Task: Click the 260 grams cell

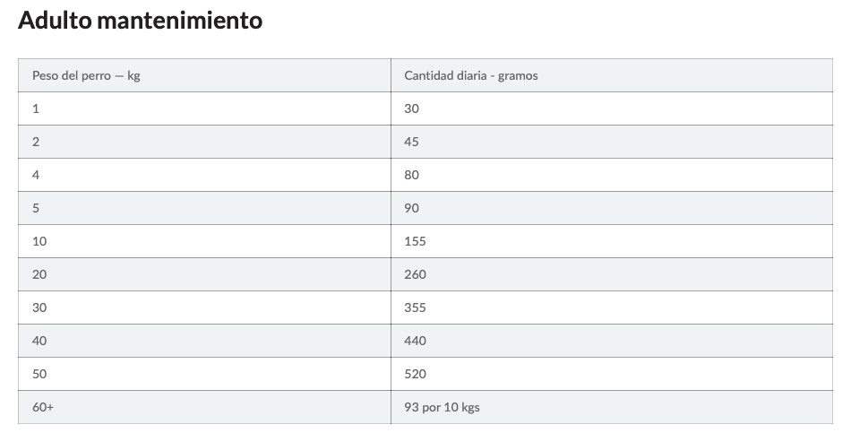Action: click(612, 274)
